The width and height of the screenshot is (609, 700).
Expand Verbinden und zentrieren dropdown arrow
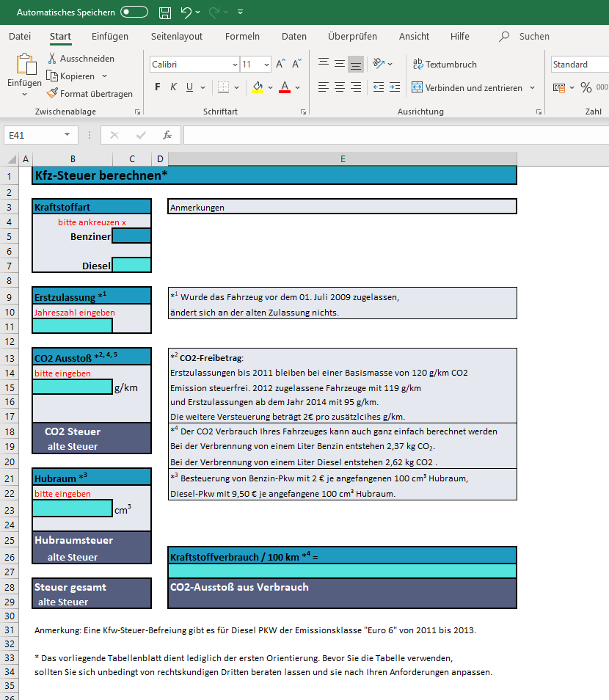(532, 87)
